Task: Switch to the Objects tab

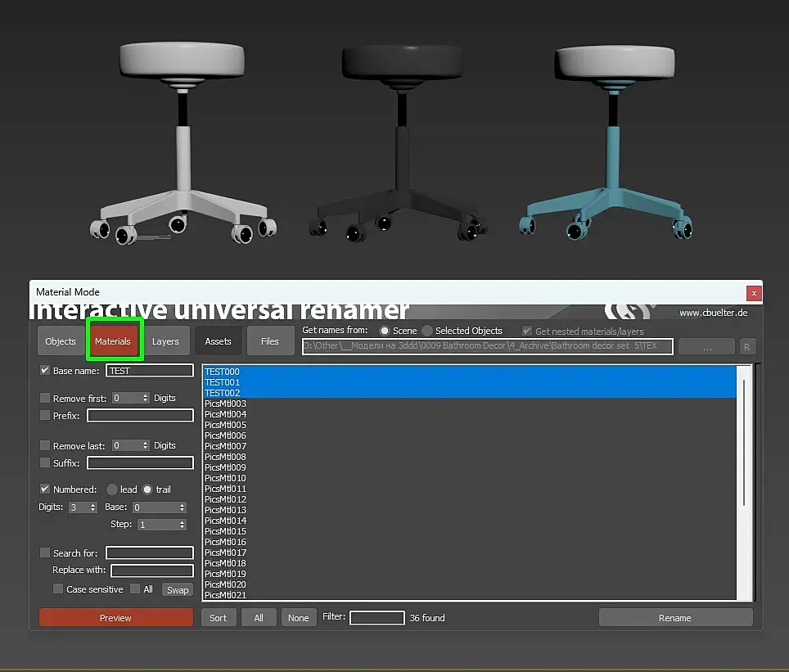Action: (x=61, y=341)
